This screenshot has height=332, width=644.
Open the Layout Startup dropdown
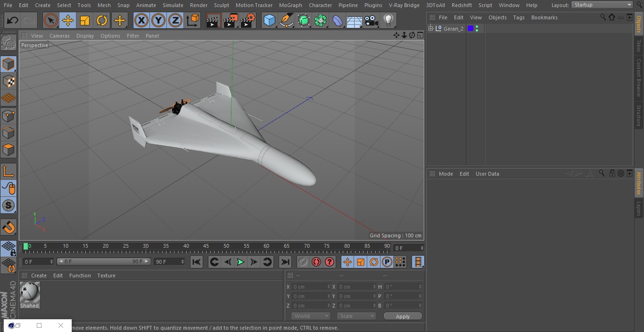click(x=603, y=5)
